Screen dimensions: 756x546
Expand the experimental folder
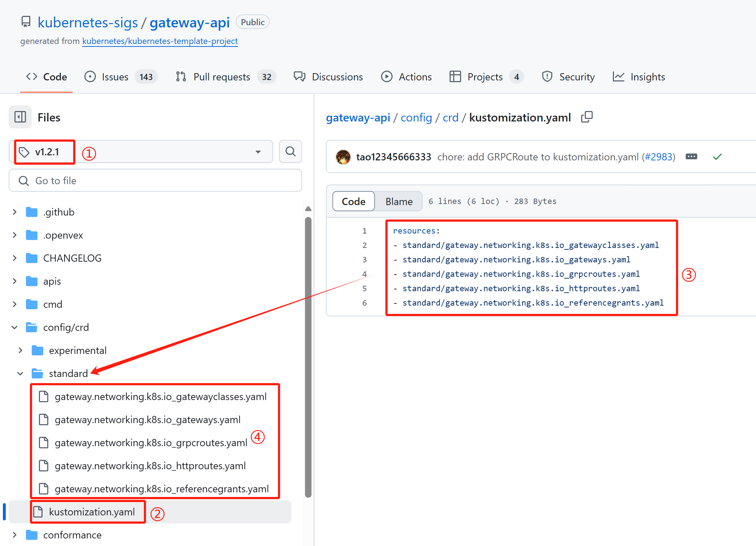(21, 350)
